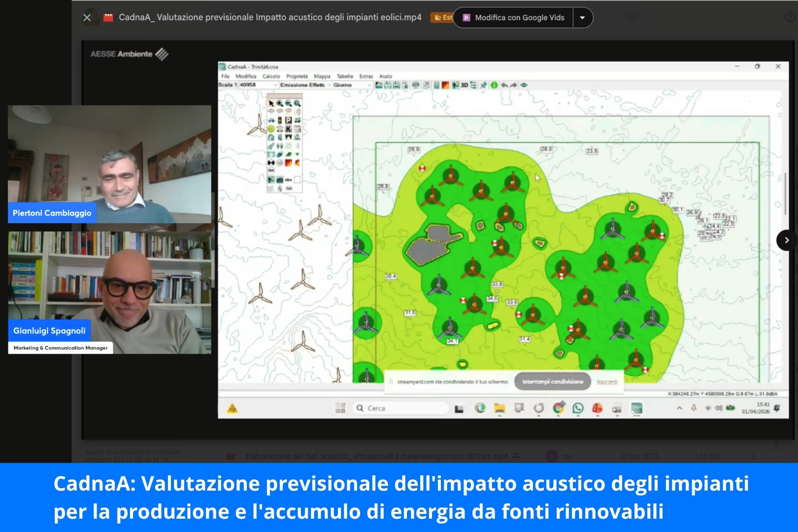798x532 pixels.
Task: Click the redo arrow in CadnaA toolbar
Action: (x=513, y=85)
